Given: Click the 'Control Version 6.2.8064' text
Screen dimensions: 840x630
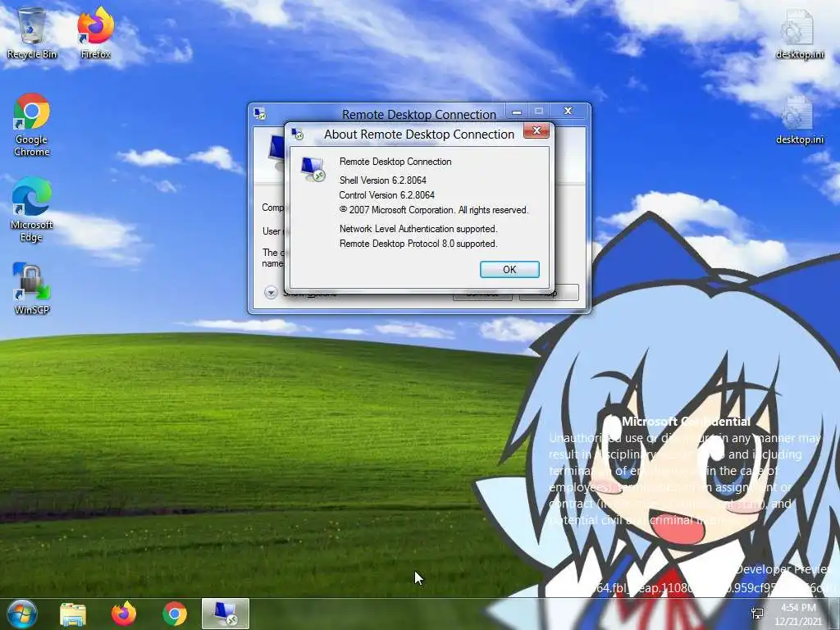Looking at the screenshot, I should pyautogui.click(x=387, y=195).
